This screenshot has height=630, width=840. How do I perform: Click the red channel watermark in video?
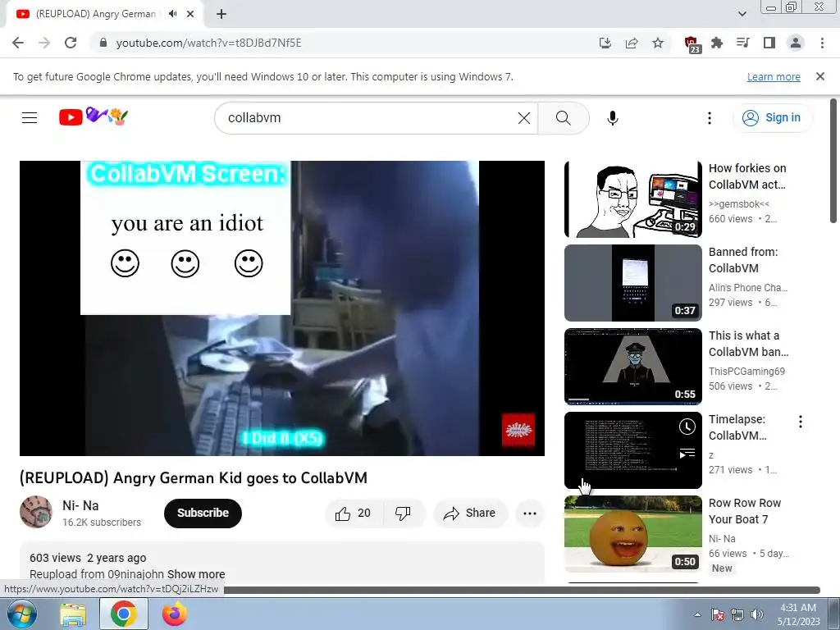point(518,430)
